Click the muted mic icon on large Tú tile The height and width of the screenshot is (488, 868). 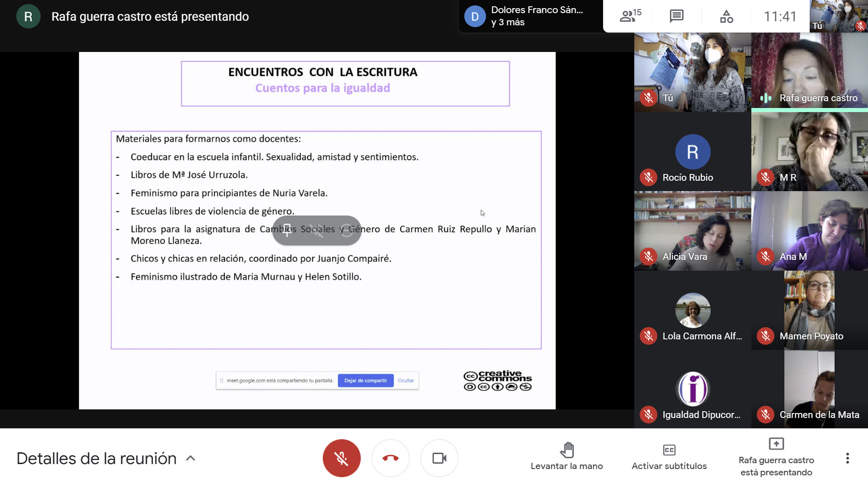point(648,98)
